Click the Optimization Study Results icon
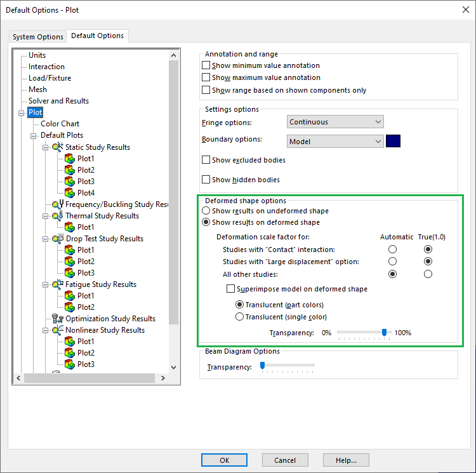This screenshot has width=476, height=473. pos(58,319)
